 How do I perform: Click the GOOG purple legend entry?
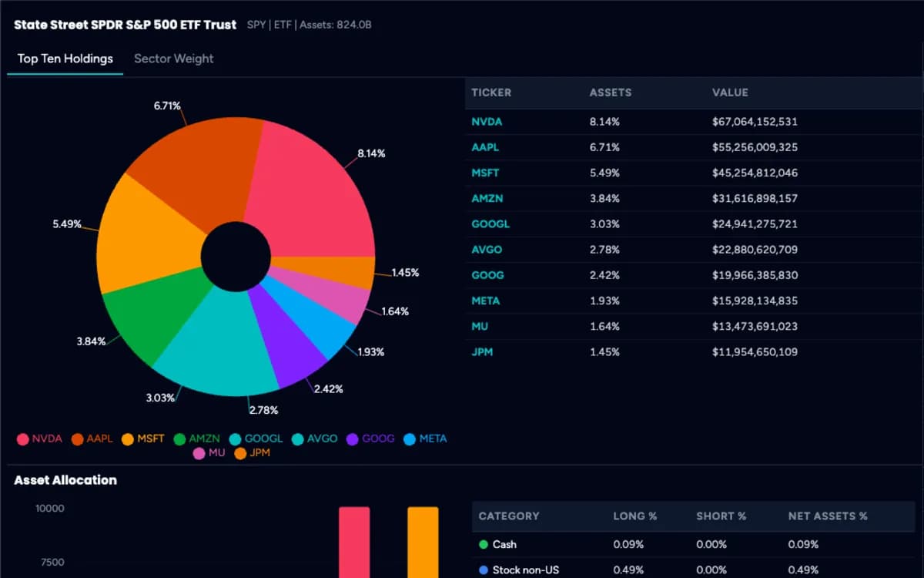(370, 439)
